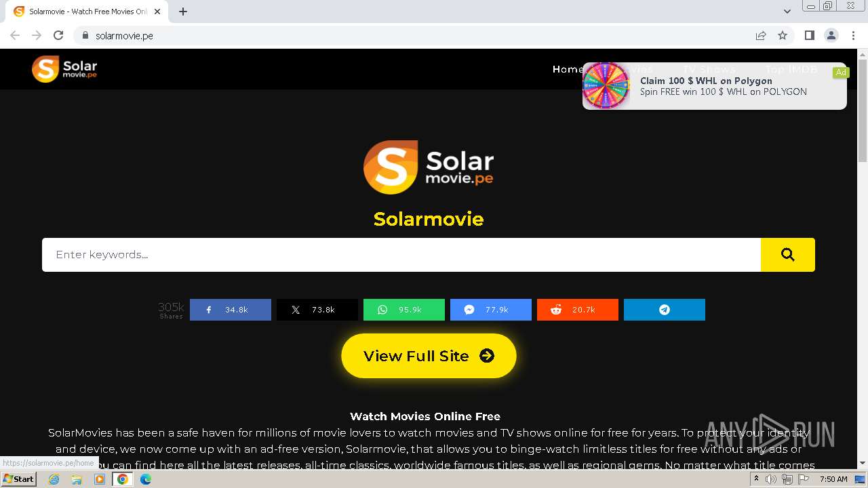Share on Messenger with the 77.9k button
Viewport: 868px width, 488px height.
click(491, 310)
